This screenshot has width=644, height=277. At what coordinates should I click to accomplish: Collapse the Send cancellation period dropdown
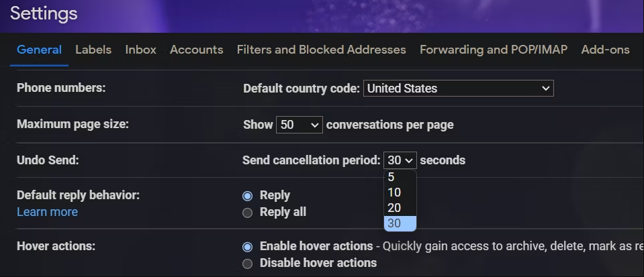click(x=400, y=160)
